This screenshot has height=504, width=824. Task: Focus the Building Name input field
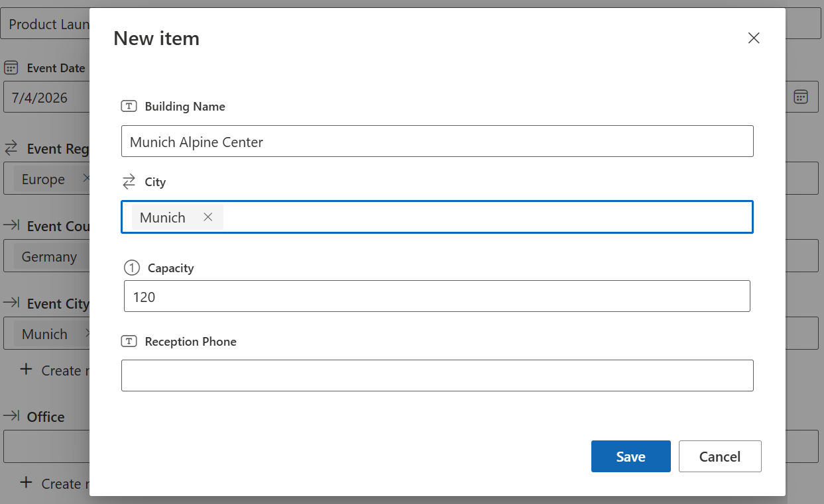437,142
